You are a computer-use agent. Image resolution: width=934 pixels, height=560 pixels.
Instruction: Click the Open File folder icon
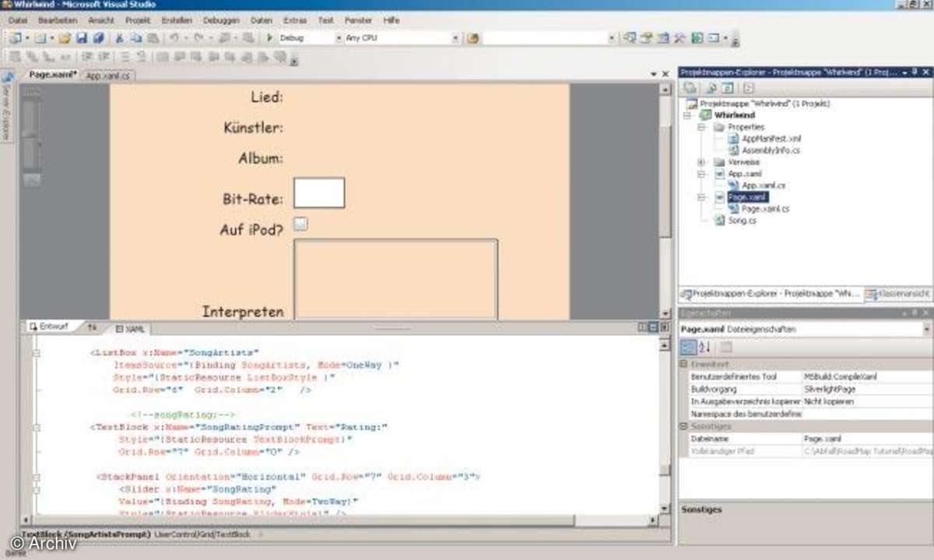[65, 37]
